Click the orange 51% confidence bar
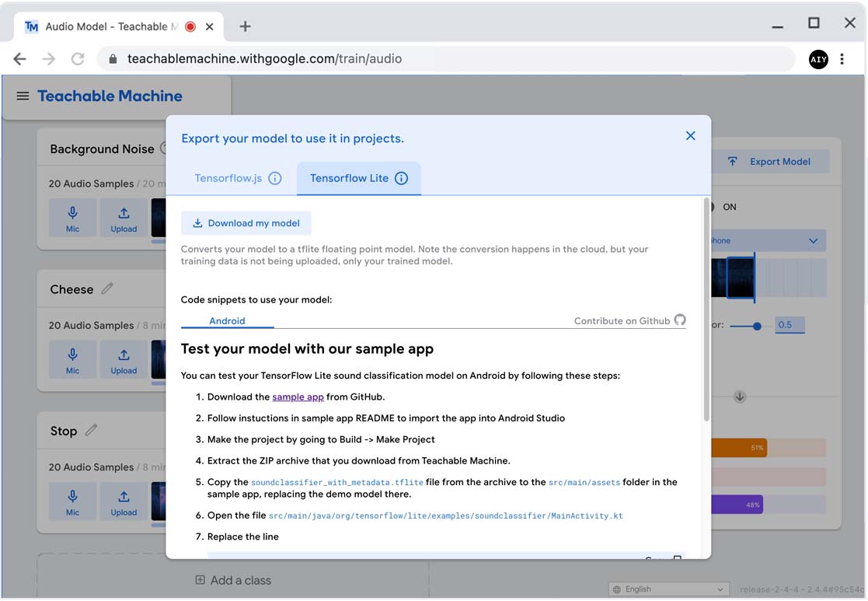Image resolution: width=868 pixels, height=601 pixels. [x=739, y=448]
